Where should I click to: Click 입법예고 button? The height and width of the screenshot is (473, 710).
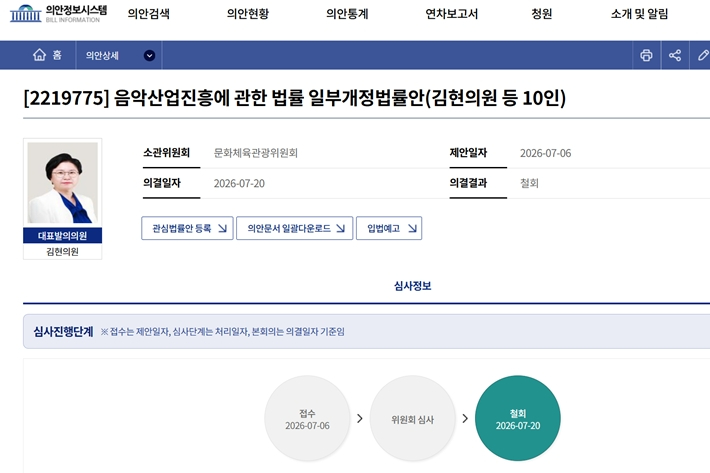(389, 228)
